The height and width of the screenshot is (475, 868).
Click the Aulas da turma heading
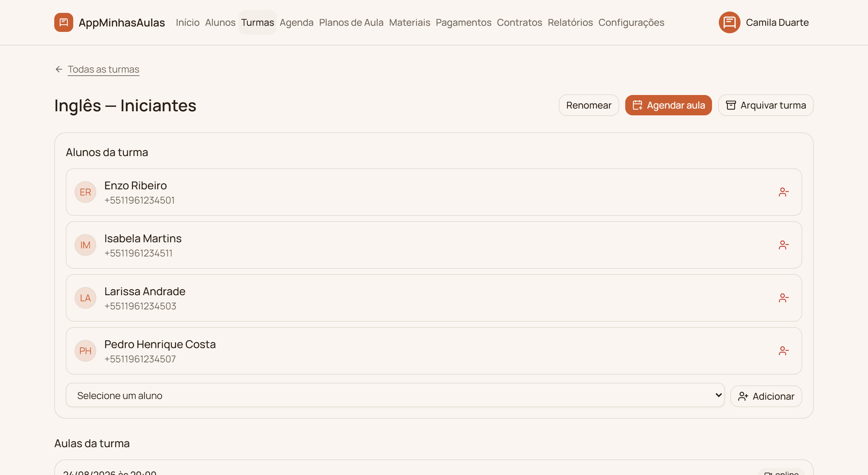pyautogui.click(x=92, y=443)
